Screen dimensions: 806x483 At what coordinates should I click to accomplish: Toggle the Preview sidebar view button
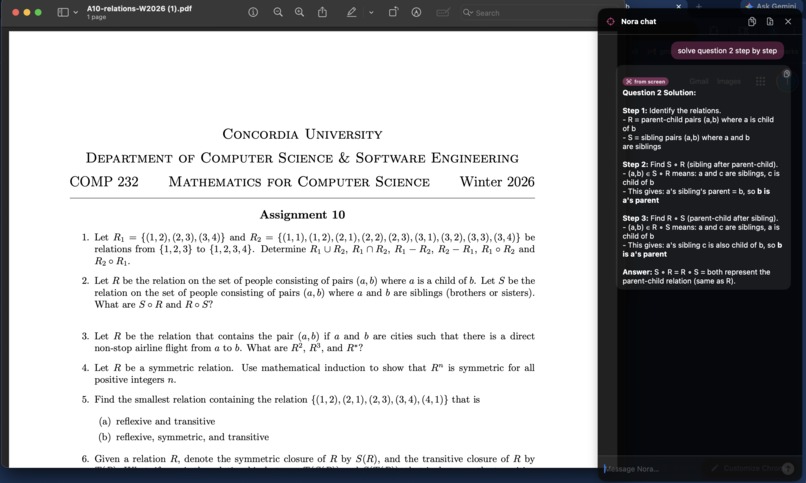pos(63,12)
